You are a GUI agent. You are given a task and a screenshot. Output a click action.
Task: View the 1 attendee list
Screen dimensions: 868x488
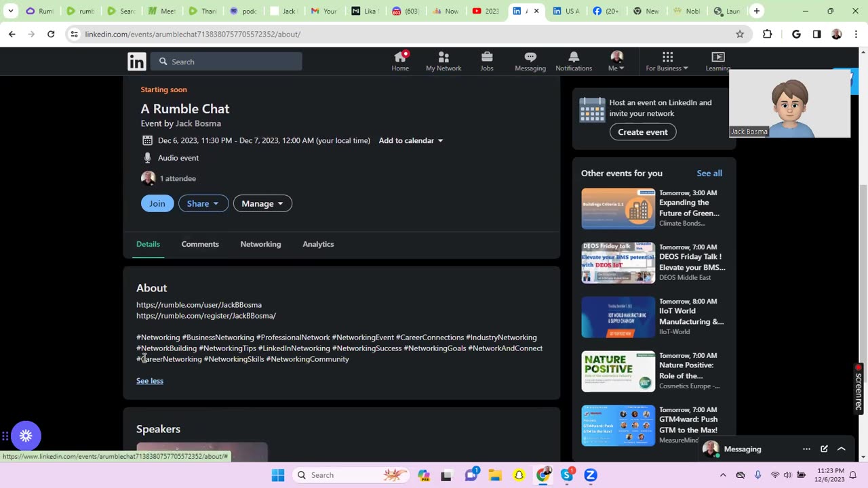click(178, 178)
